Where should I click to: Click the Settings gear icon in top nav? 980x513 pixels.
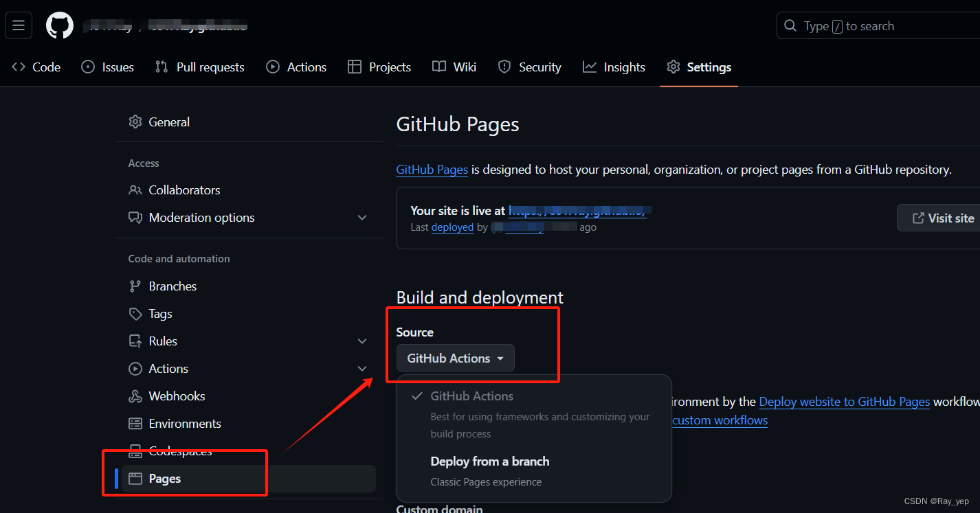pos(673,67)
